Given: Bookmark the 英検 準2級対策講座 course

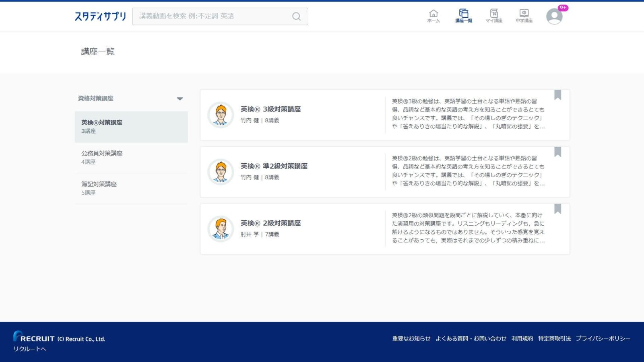Looking at the screenshot, I should tap(557, 152).
